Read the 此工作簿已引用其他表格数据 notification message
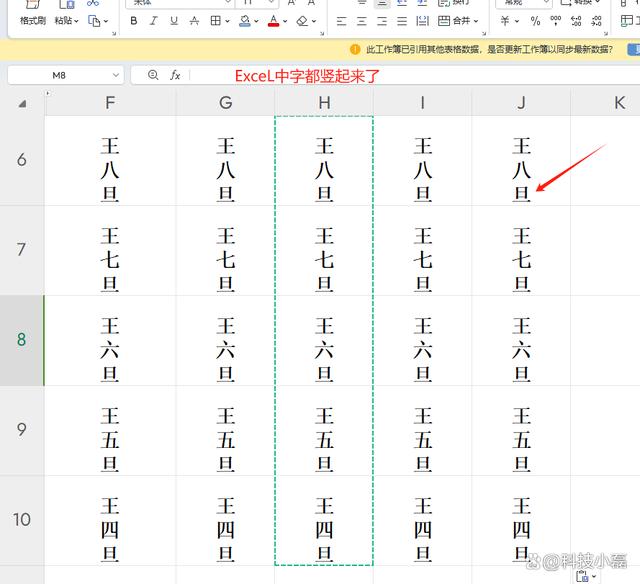 (489, 49)
